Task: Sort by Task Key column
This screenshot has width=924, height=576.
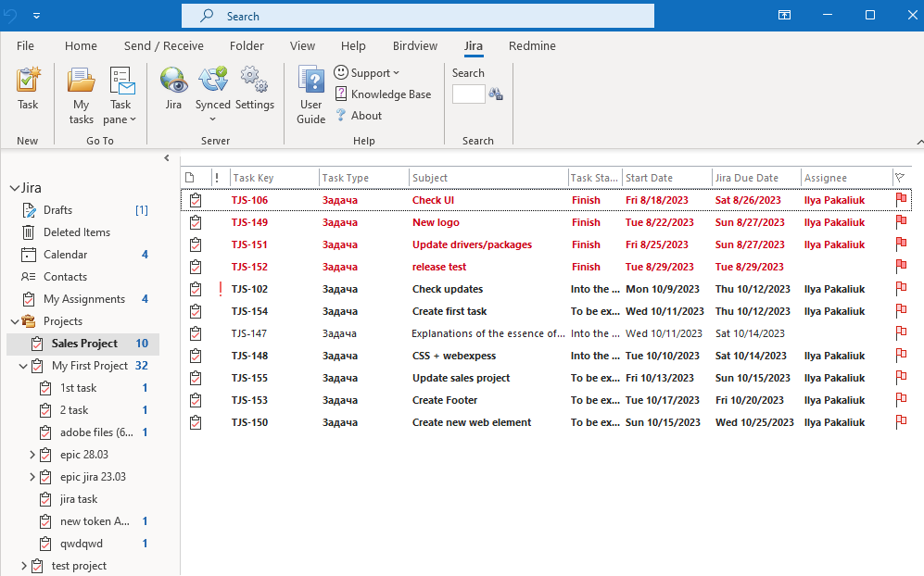Action: [x=274, y=178]
